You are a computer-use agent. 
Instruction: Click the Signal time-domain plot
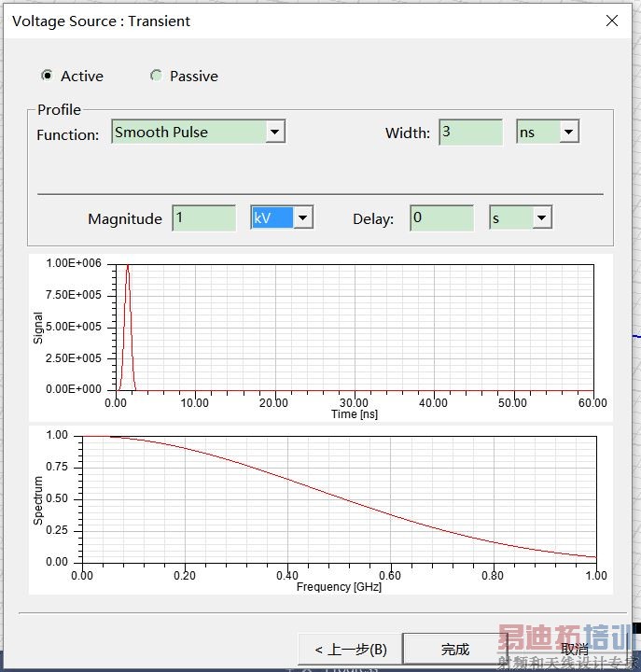tap(355, 328)
